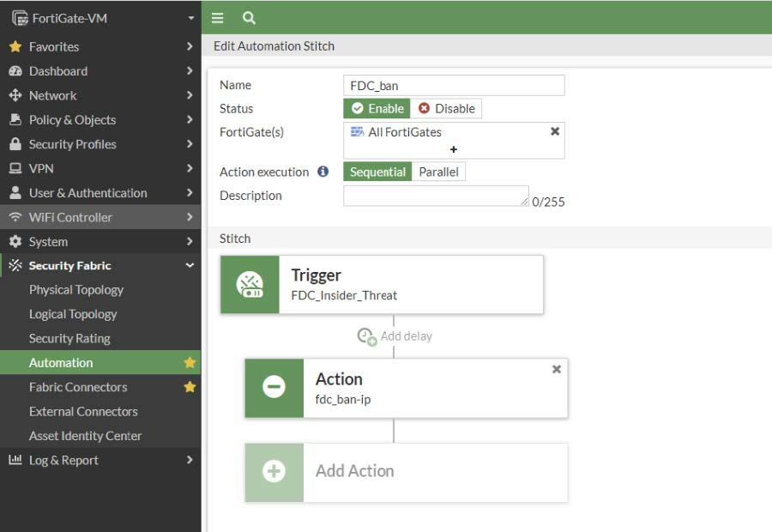772x532 pixels.
Task: Remove the fdc_ban-ip action with X
Action: pyautogui.click(x=557, y=370)
